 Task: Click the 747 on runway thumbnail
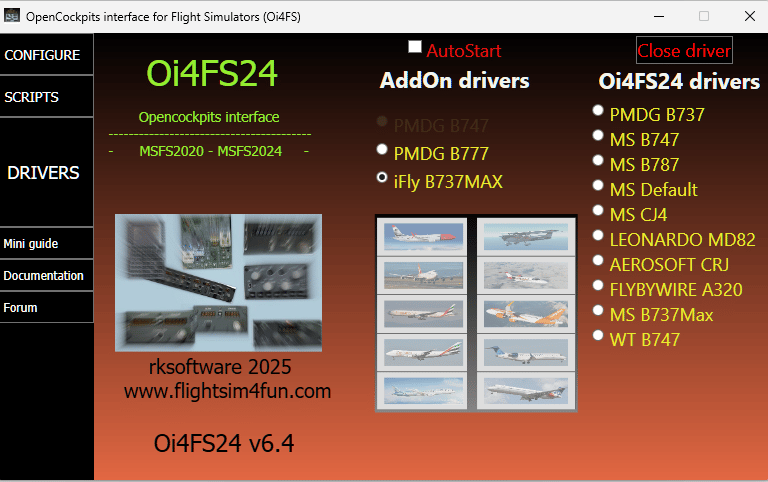coord(422,275)
